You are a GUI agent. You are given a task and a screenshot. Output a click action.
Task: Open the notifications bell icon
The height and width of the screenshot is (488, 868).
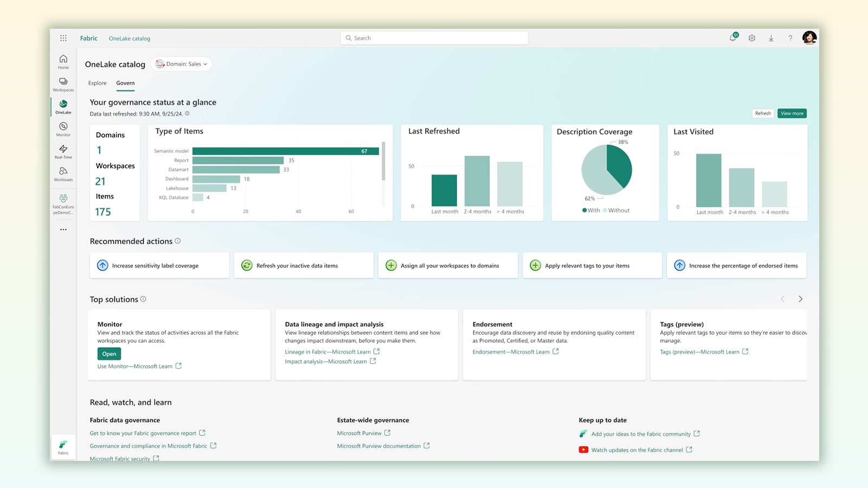(732, 38)
